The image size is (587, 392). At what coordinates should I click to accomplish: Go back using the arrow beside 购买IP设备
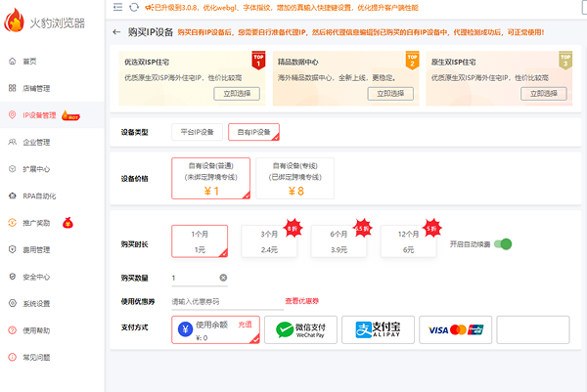pyautogui.click(x=117, y=32)
